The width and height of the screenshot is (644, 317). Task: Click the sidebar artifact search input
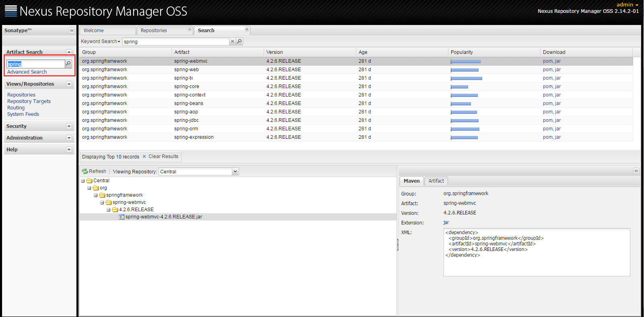coord(36,64)
